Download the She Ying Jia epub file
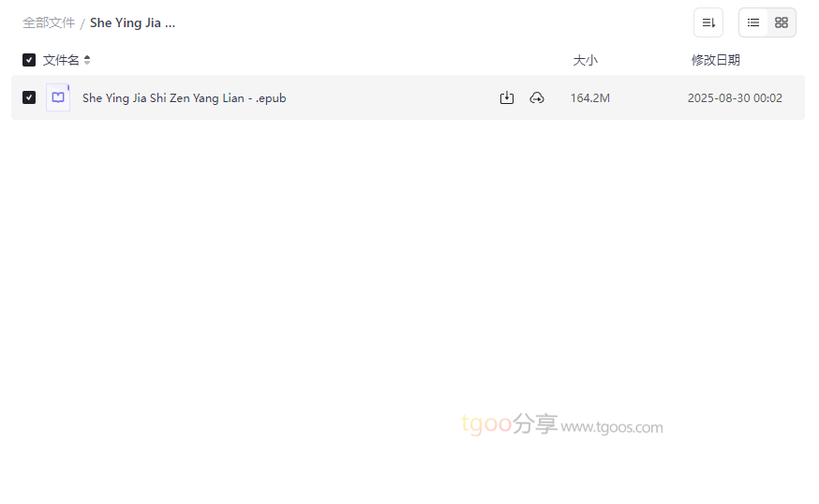Image resolution: width=819 pixels, height=504 pixels. pos(507,97)
